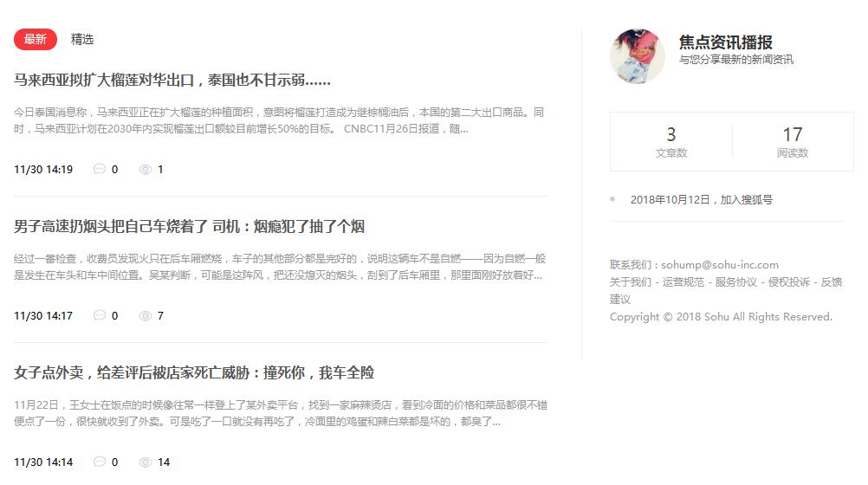Click eye icon next to 14 views
This screenshot has width=868, height=485.
(145, 462)
